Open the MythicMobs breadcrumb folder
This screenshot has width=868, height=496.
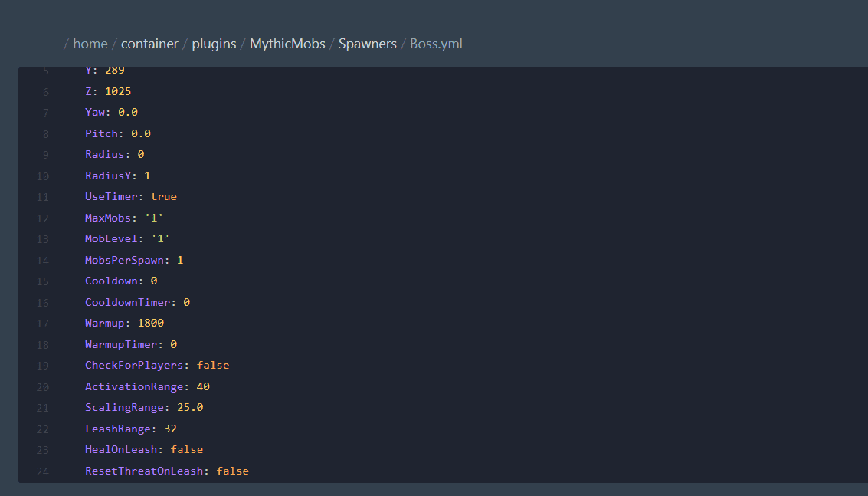(287, 44)
